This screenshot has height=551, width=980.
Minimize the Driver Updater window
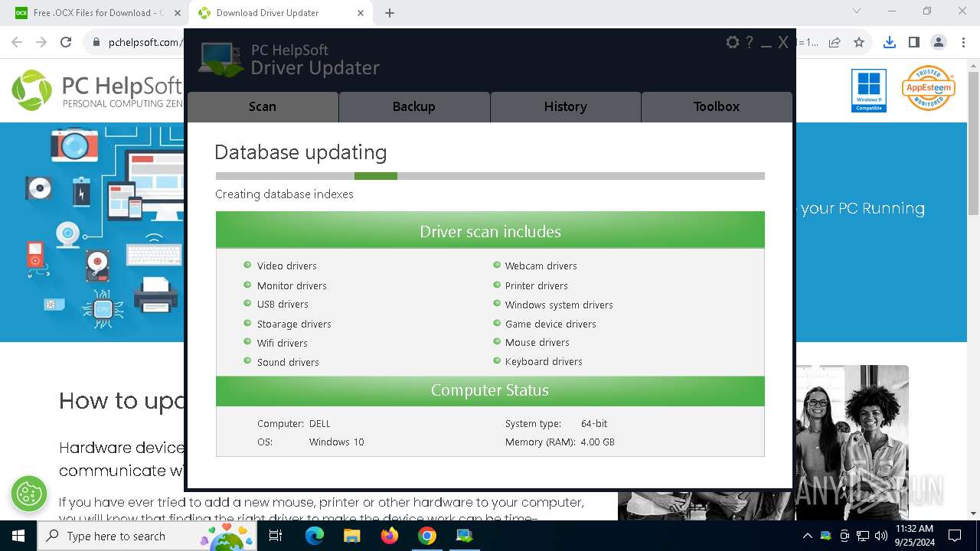pos(766,44)
